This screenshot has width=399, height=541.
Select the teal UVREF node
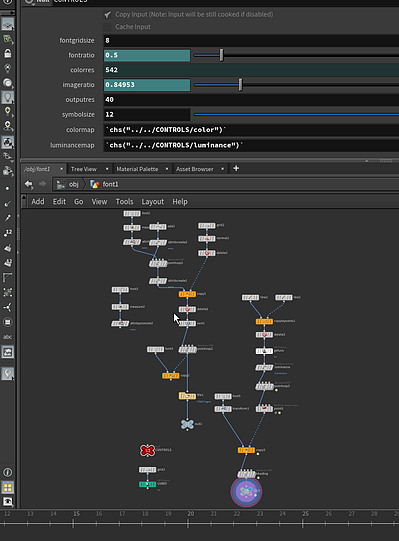pos(147,484)
